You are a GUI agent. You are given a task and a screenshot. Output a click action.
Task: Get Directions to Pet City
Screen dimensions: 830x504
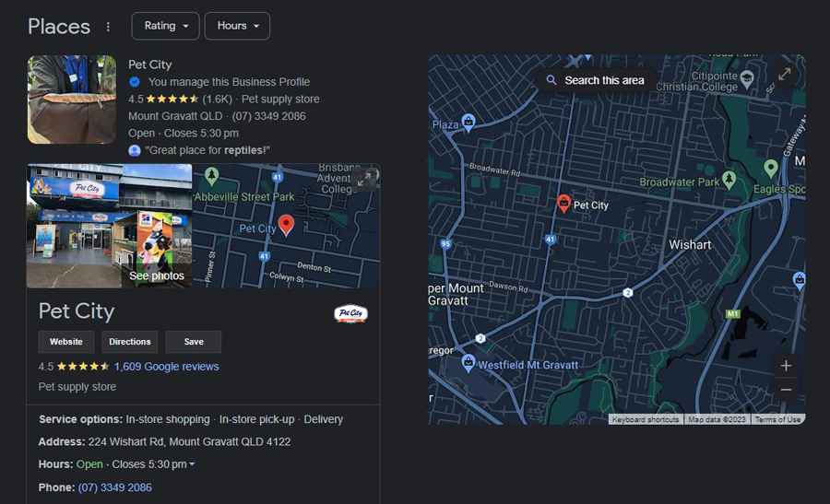click(x=130, y=342)
